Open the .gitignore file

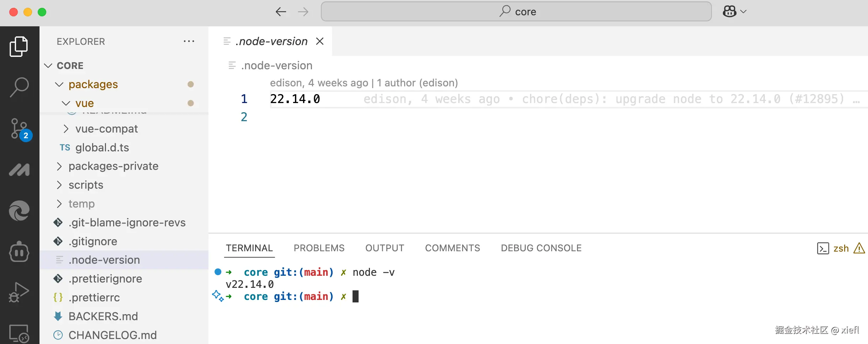tap(92, 242)
